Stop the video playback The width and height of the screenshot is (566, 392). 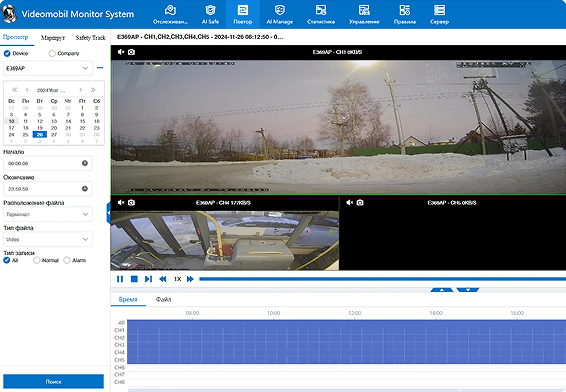coord(134,279)
